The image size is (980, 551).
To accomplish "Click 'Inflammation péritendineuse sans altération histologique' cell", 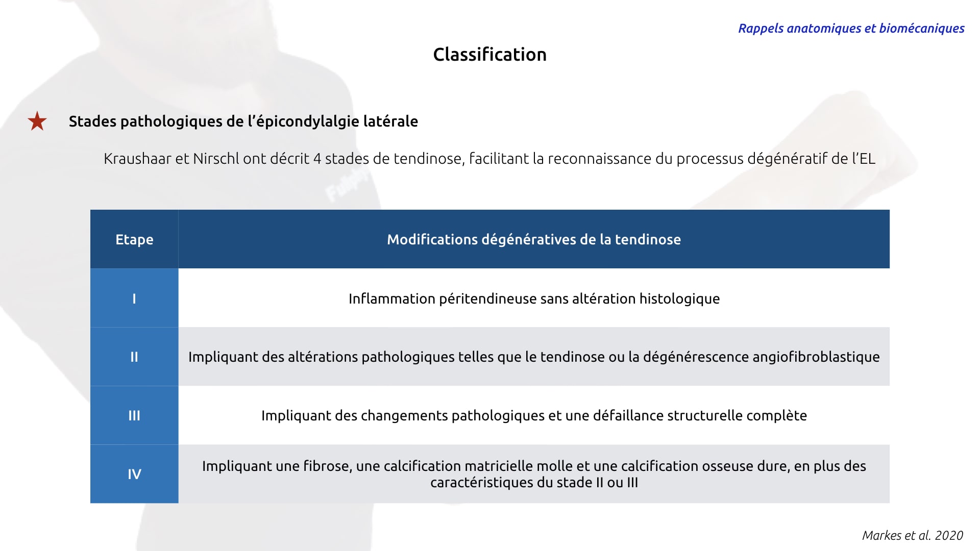I will (x=534, y=298).
